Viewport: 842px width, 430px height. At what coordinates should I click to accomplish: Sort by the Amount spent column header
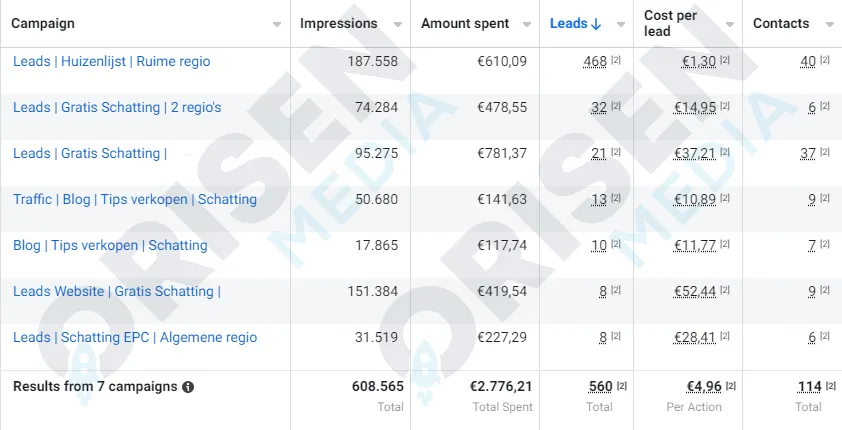coord(465,24)
